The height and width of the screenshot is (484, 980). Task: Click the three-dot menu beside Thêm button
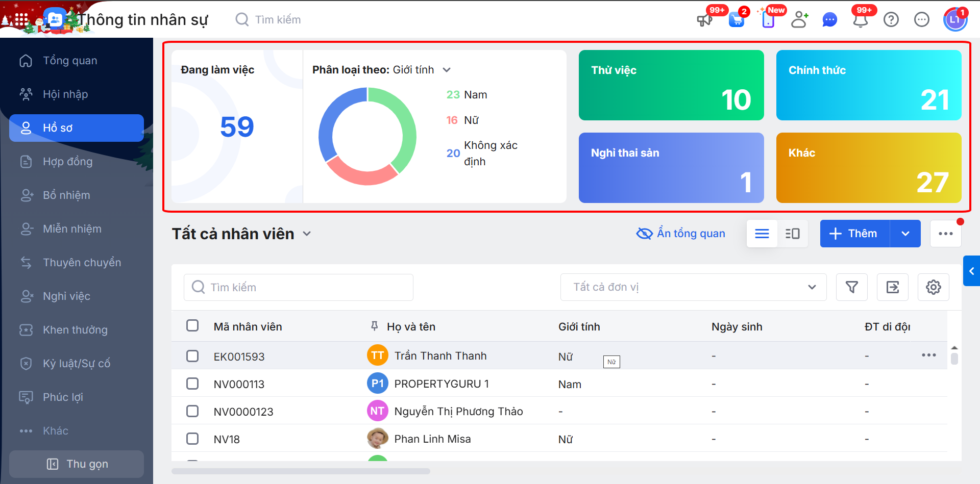click(x=946, y=234)
